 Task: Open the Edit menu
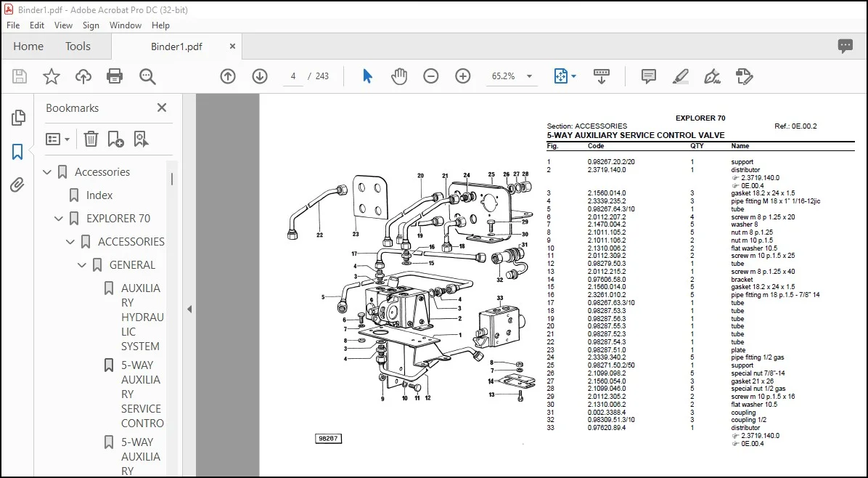point(37,25)
